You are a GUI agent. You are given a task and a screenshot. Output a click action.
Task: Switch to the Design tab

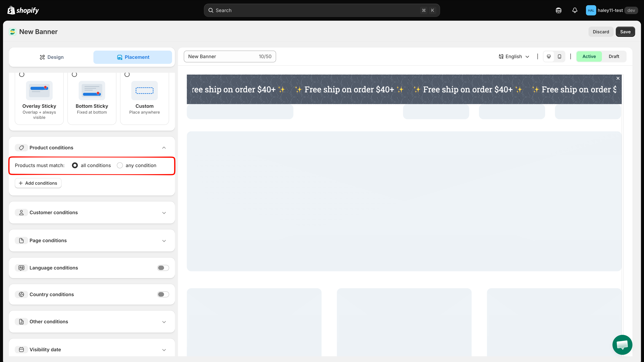point(52,57)
